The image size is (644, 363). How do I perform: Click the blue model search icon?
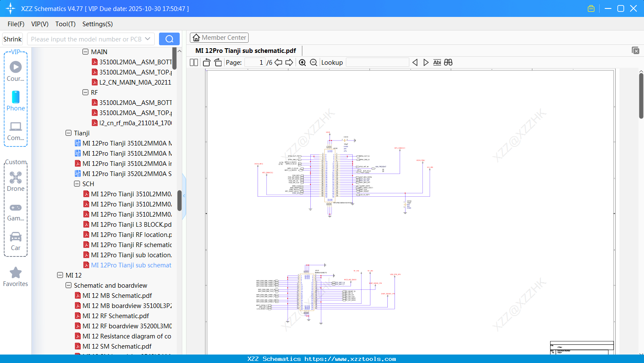[x=169, y=38]
